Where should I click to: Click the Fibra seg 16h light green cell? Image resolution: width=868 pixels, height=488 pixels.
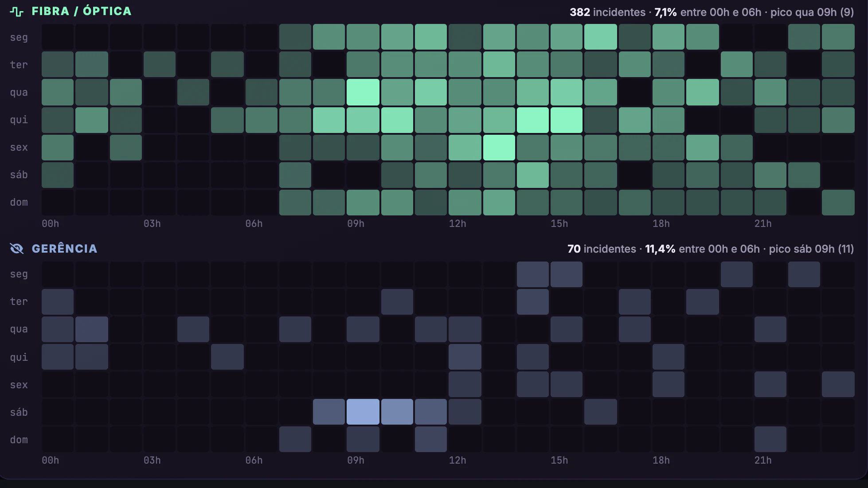(x=601, y=37)
